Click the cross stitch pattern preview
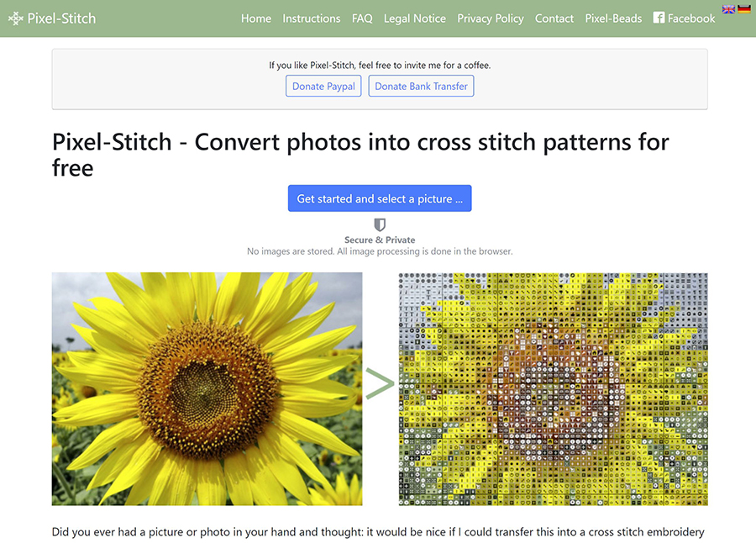 point(553,388)
